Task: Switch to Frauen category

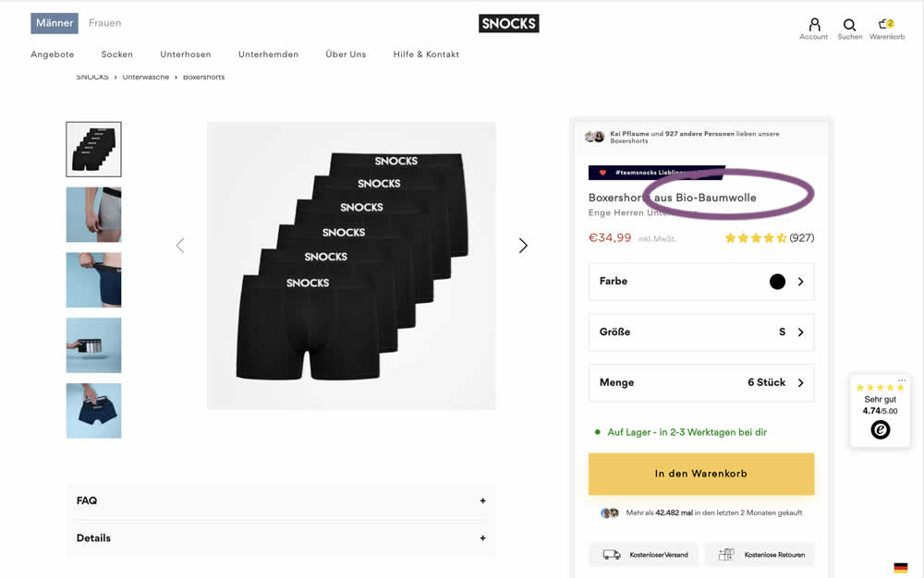Action: coord(105,23)
